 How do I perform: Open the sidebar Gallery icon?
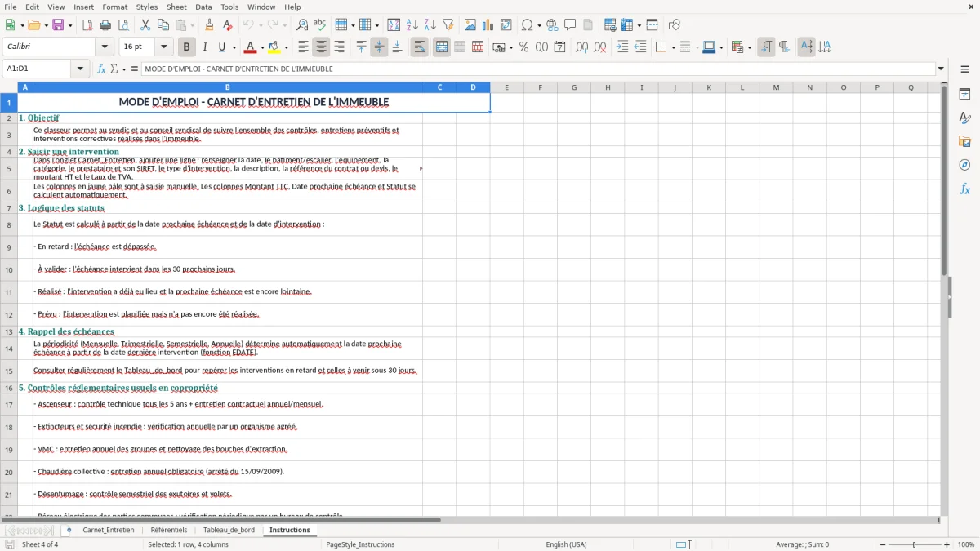tap(964, 141)
